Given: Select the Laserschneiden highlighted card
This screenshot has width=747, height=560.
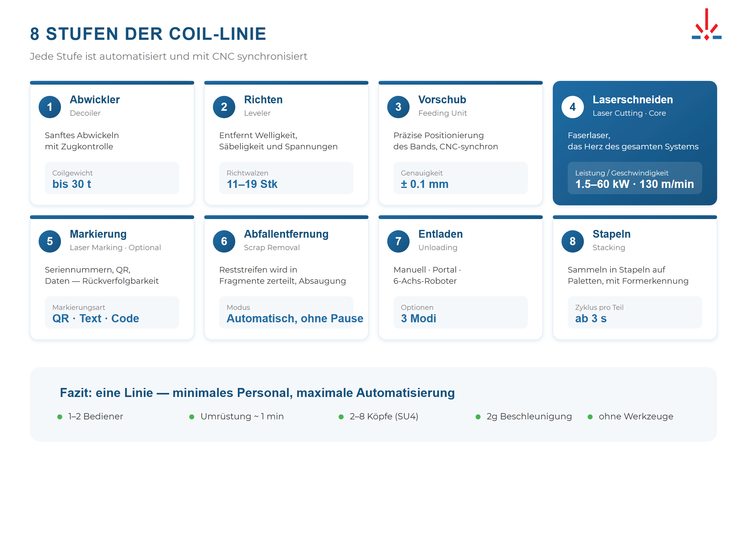Looking at the screenshot, I should pyautogui.click(x=635, y=142).
